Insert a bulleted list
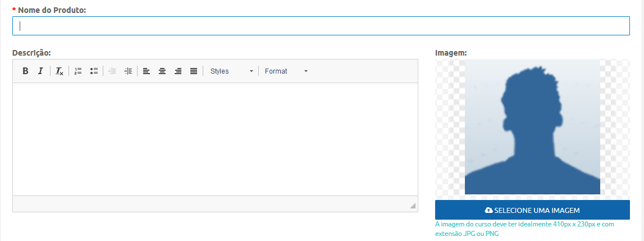Viewport: 644px width, 241px height. (94, 71)
